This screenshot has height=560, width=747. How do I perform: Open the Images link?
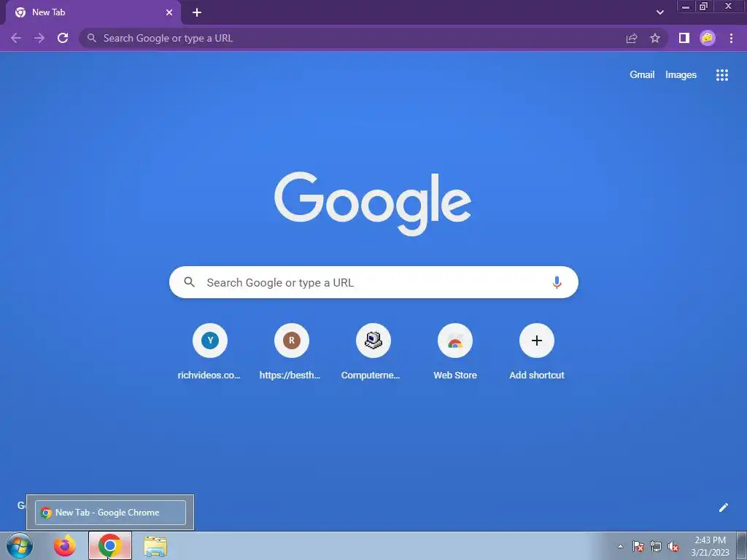[681, 75]
